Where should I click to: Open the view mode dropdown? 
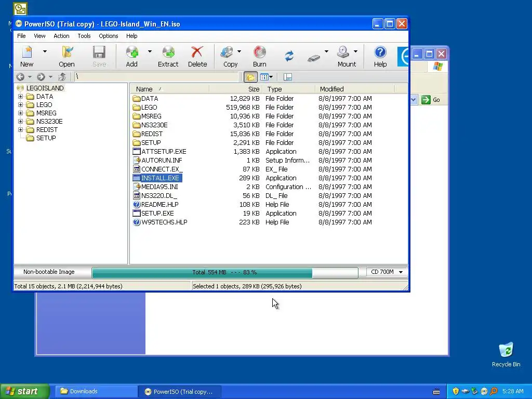coord(267,77)
